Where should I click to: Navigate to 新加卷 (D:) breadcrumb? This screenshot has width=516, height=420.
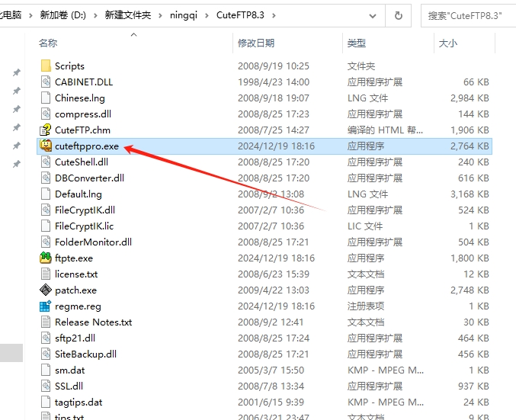(62, 15)
